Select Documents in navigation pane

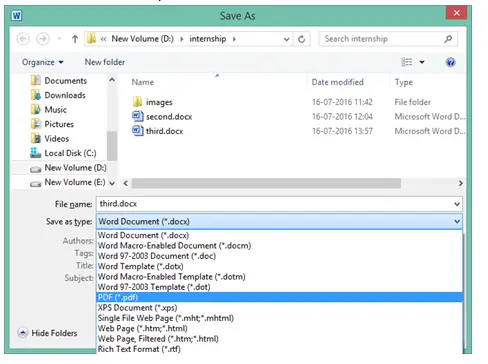pos(59,81)
